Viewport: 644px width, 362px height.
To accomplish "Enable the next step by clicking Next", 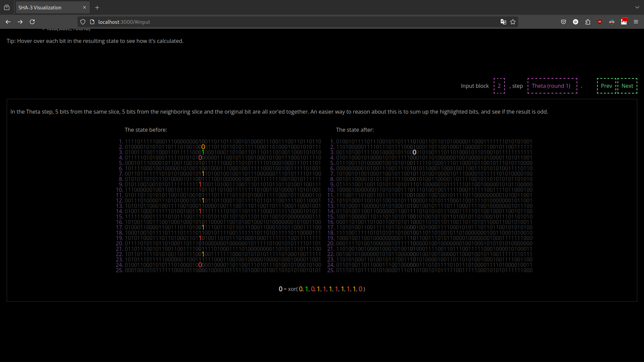I will [x=627, y=86].
